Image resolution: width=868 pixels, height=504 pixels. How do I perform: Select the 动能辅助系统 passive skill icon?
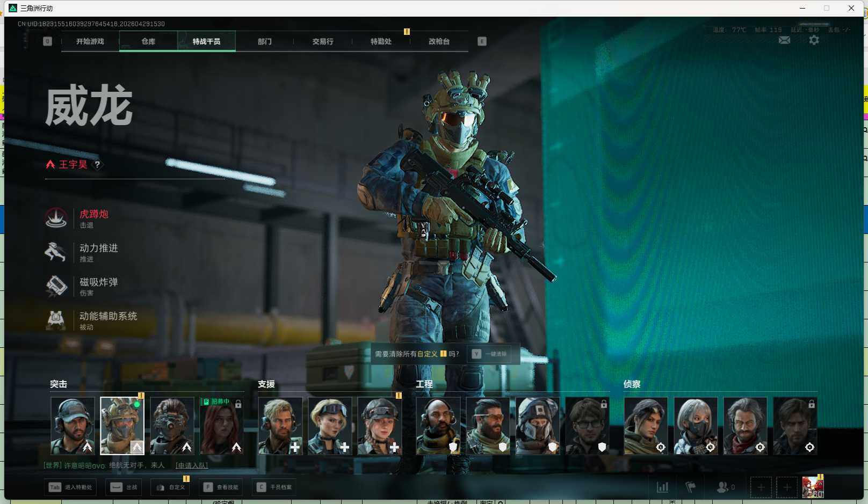[56, 320]
